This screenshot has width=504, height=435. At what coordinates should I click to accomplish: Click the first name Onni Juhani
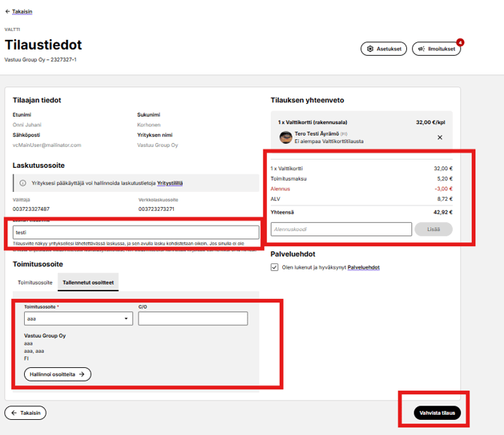[x=27, y=125]
